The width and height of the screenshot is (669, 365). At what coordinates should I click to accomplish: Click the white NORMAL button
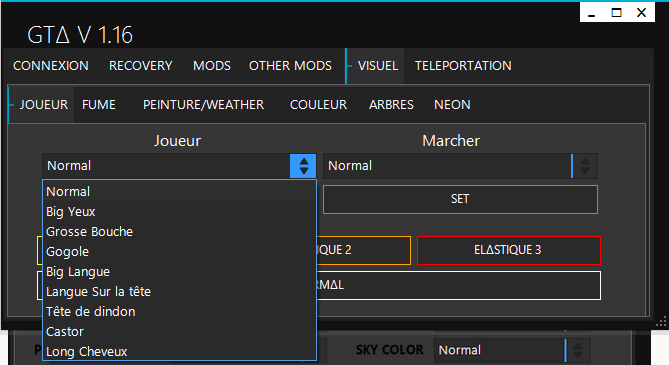click(x=459, y=285)
